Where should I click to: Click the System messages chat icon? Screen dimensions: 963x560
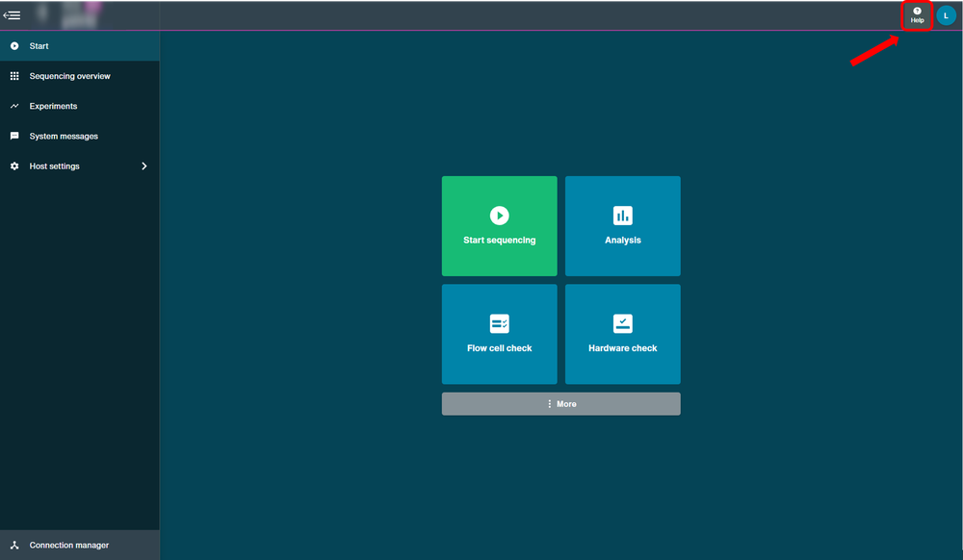click(14, 137)
